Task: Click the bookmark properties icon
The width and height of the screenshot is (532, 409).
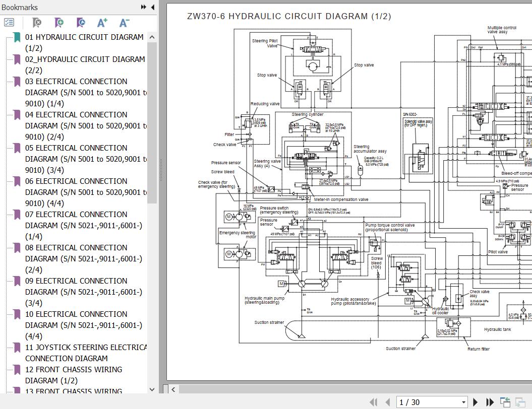Action: 80,23
